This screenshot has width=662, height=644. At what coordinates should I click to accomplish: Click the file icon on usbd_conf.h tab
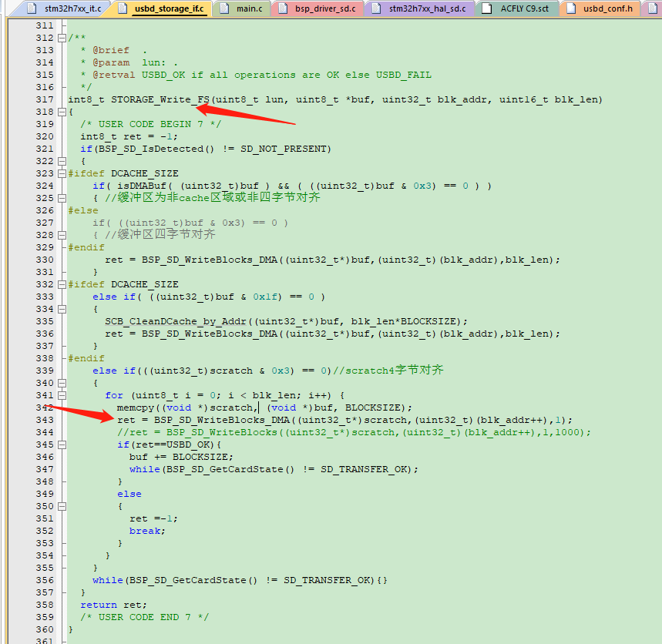tap(571, 8)
